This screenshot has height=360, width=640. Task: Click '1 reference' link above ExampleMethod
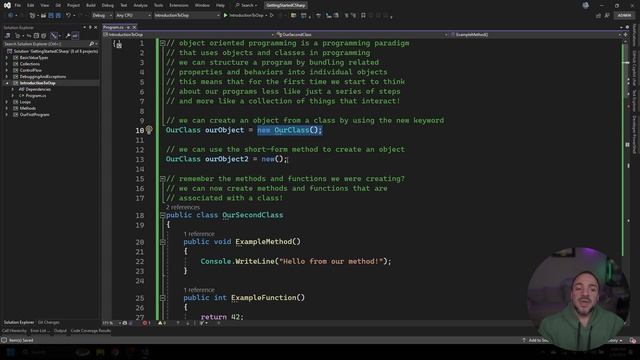199,234
